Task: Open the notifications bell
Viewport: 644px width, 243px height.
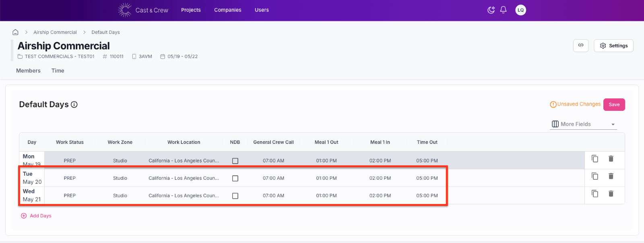Action: (x=503, y=10)
